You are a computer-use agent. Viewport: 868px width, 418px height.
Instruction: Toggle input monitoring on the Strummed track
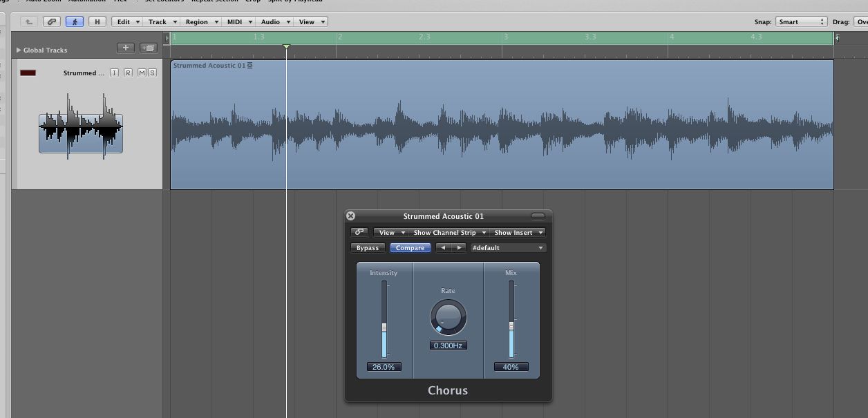(114, 73)
